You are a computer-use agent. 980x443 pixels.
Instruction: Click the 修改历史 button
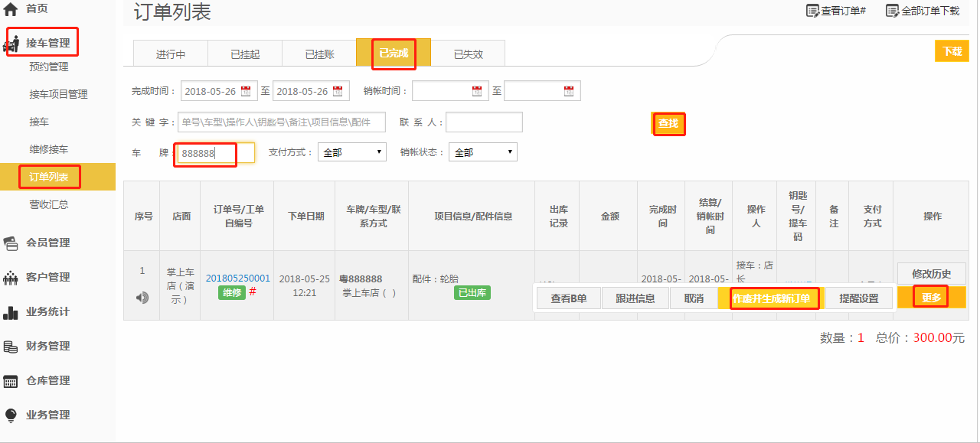click(x=931, y=274)
